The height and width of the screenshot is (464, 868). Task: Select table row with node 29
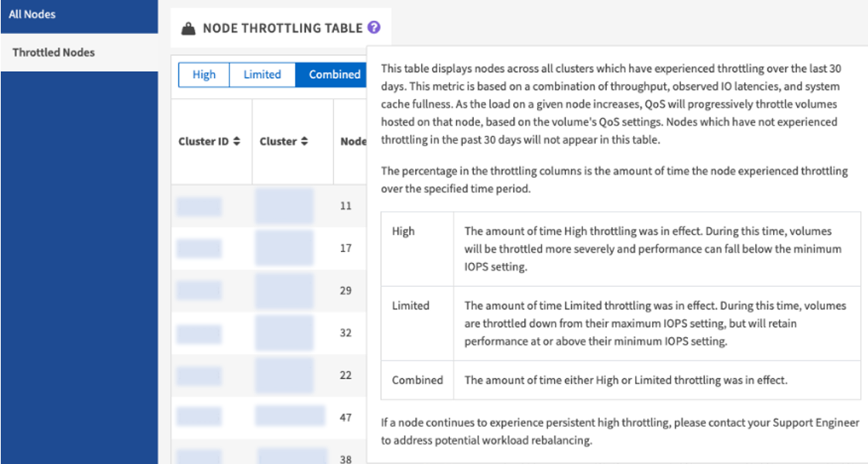(x=345, y=291)
